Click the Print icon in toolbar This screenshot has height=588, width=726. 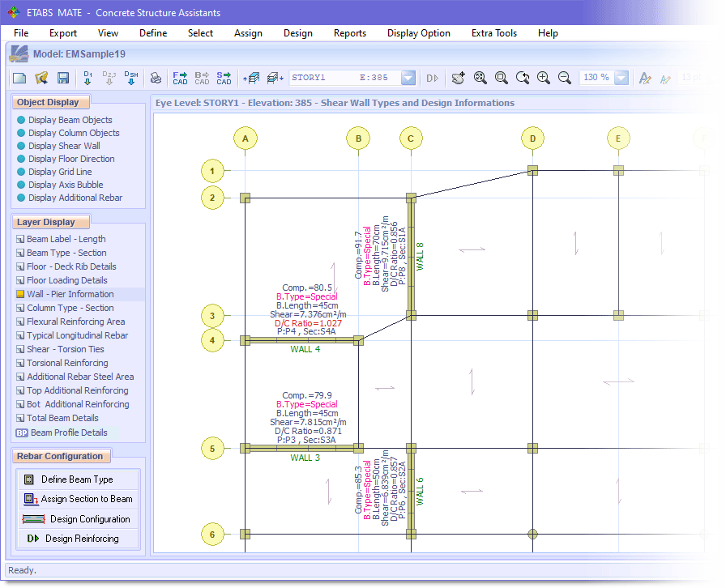(156, 78)
